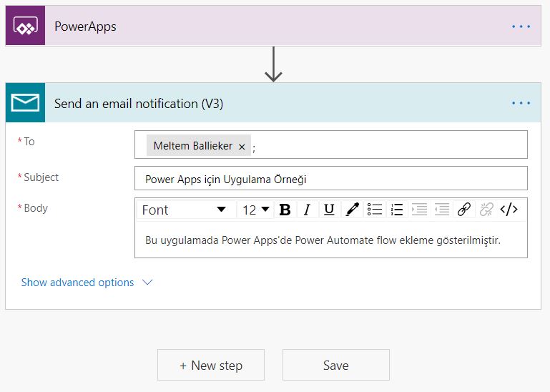Toggle italic formatting
This screenshot has width=550, height=392.
(x=307, y=210)
